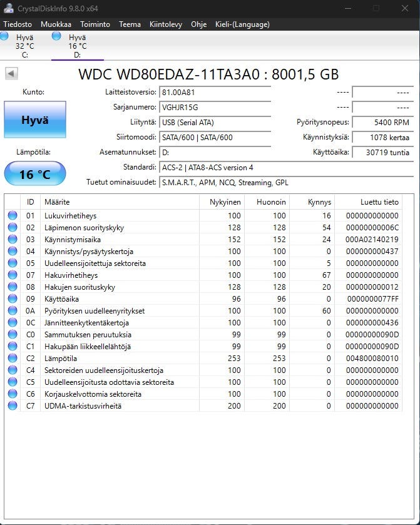This screenshot has width=420, height=525.
Task: Click status orb for Sammutuksen peruutuksia row
Action: 13,334
